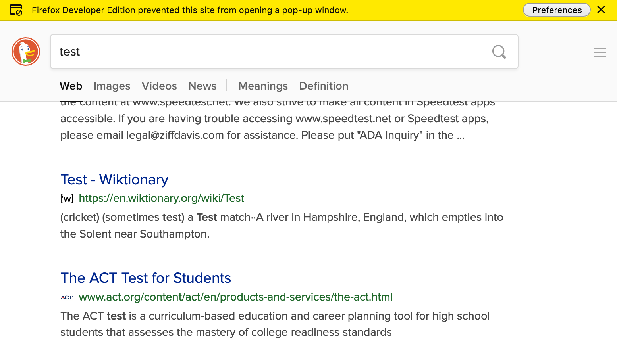Open the Test - Wiktionary result
This screenshot has height=364, width=617.
point(114,180)
